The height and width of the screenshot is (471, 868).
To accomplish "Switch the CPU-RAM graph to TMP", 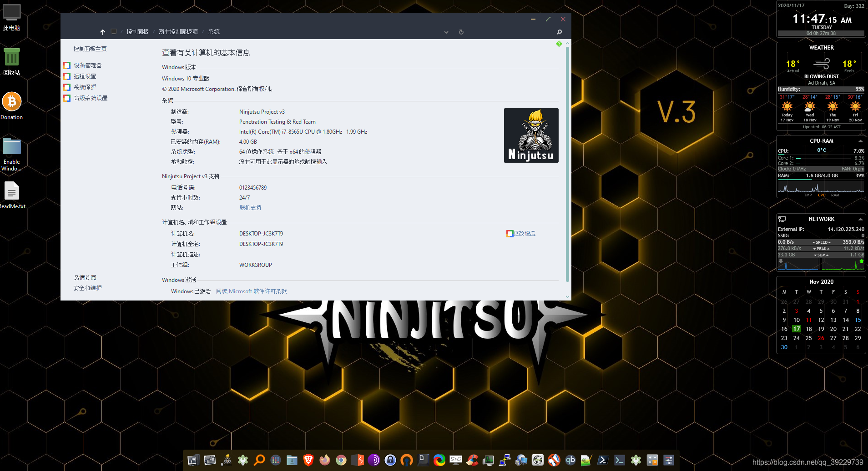I will tap(808, 195).
